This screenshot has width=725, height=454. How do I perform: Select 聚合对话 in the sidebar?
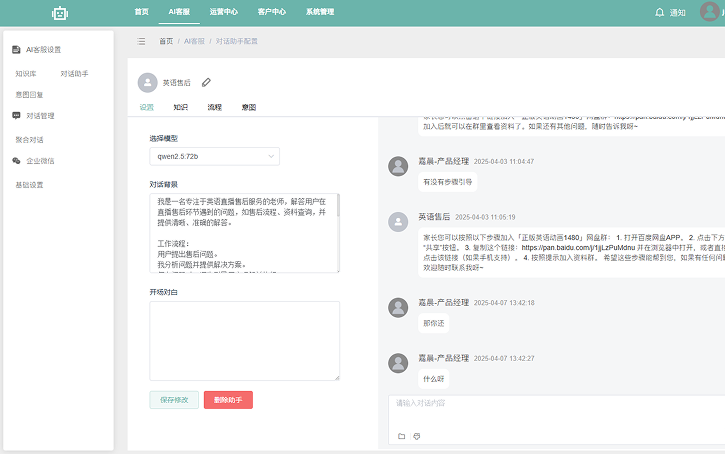[30, 139]
